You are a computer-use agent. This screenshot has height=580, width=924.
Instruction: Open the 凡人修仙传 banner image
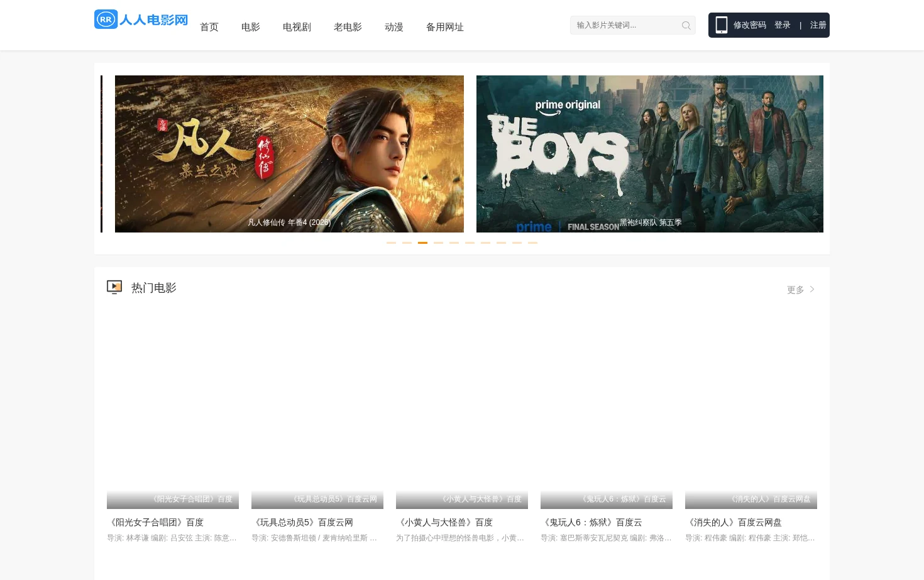289,154
